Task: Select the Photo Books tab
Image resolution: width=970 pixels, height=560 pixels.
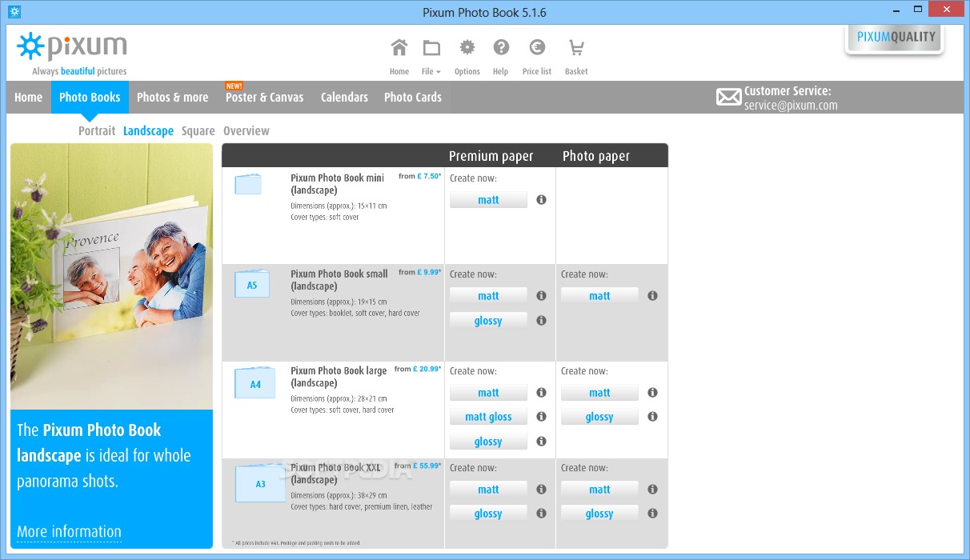Action: coord(90,98)
